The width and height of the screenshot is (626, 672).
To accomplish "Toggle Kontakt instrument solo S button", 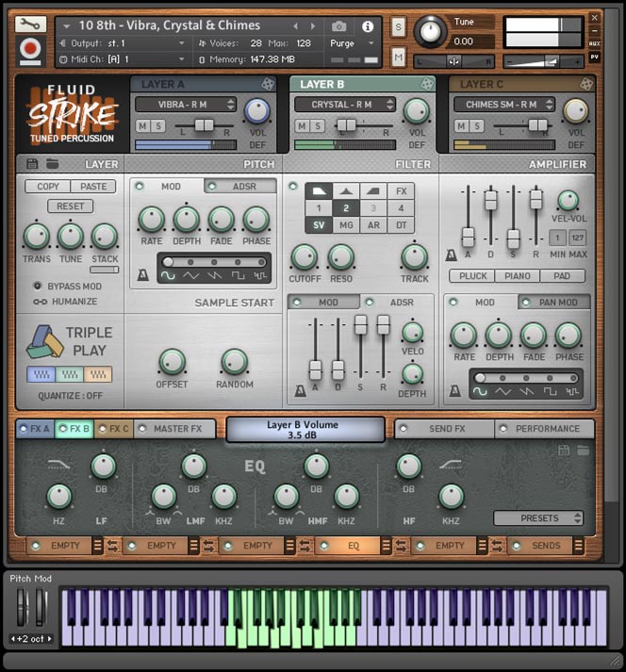I will [x=399, y=28].
